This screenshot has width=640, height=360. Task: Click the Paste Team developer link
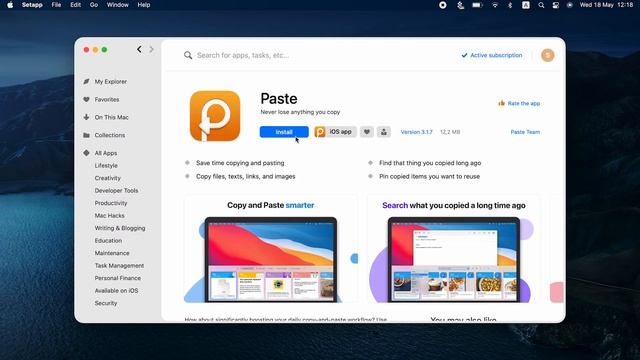point(525,132)
